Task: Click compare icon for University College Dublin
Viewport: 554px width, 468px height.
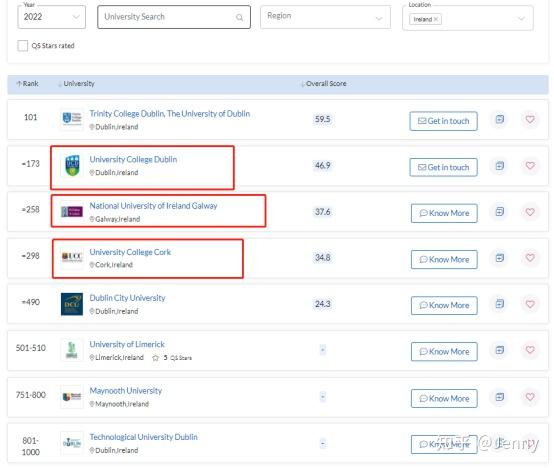Action: pyautogui.click(x=500, y=166)
